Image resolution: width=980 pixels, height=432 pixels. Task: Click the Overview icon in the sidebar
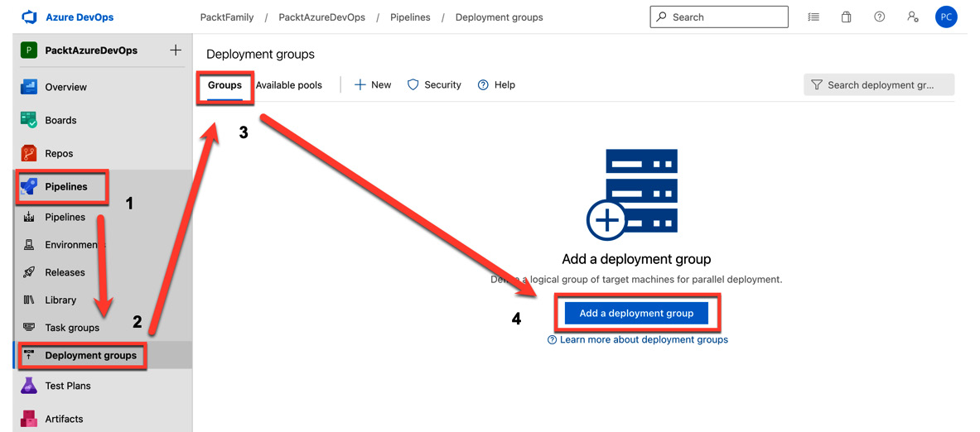29,87
